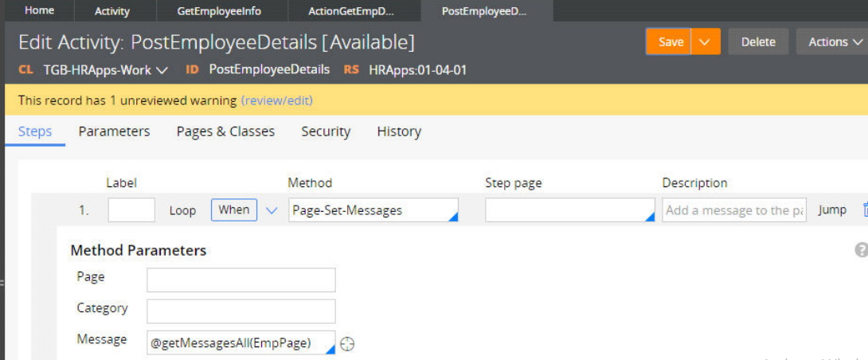The image size is (868, 360).
Task: Open the Home tab
Action: 40,11
